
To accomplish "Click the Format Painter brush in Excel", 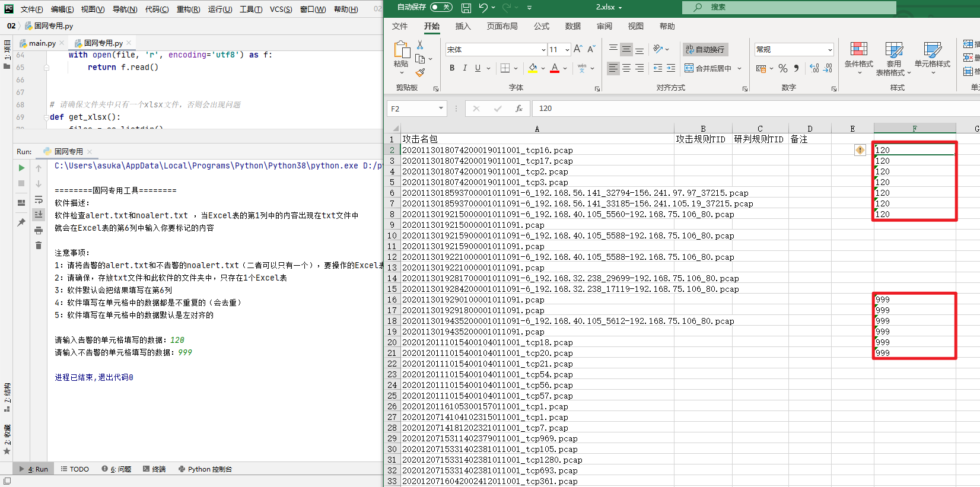I will coord(420,72).
